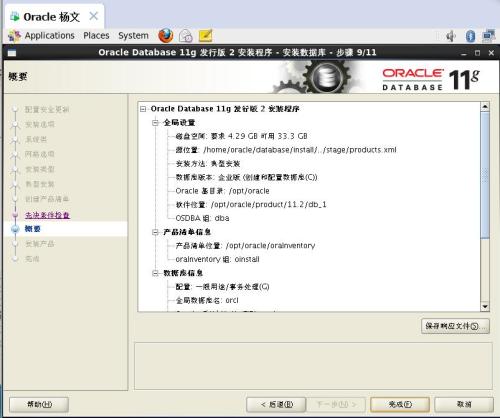This screenshot has width=500, height=418.
Task: Click the installer window menu icon in title bar
Action: 12,53
